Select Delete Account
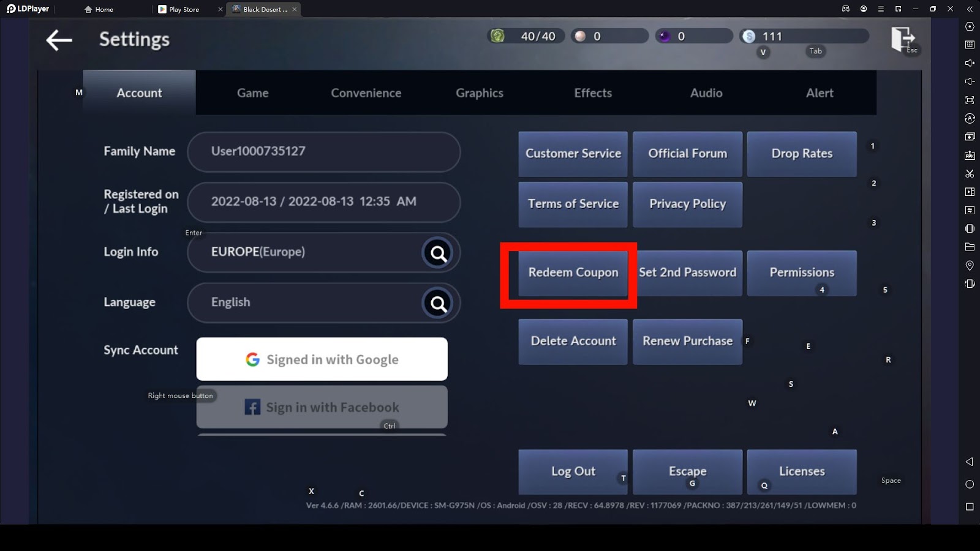The width and height of the screenshot is (980, 551). click(573, 342)
